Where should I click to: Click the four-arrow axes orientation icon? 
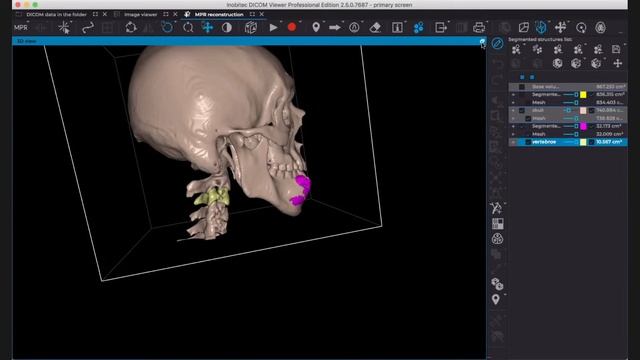560,28
